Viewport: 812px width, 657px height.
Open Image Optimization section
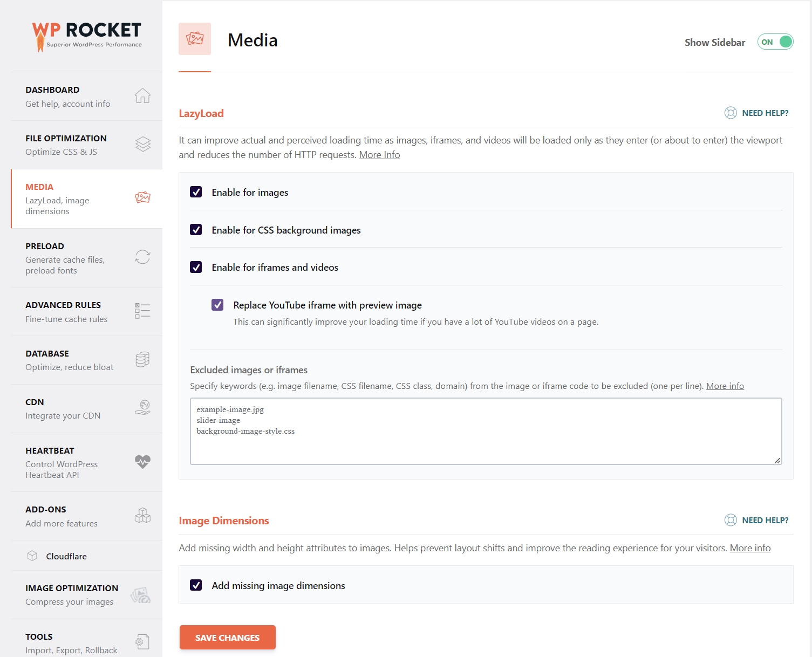87,595
